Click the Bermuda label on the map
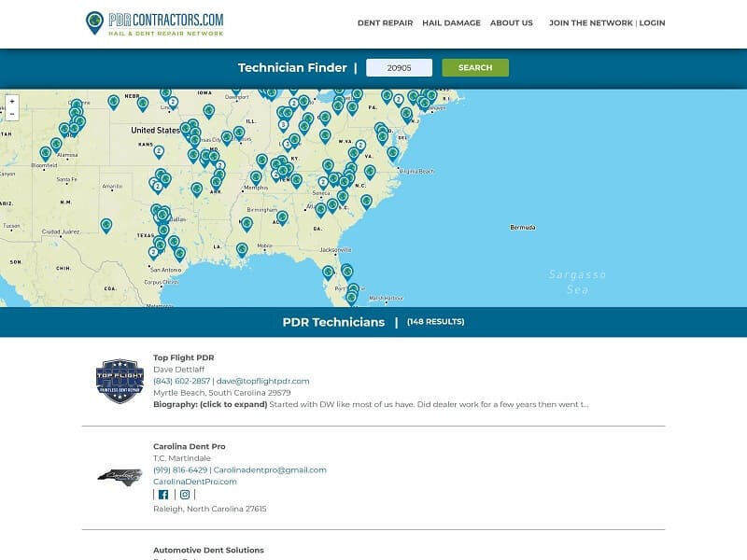 [523, 228]
